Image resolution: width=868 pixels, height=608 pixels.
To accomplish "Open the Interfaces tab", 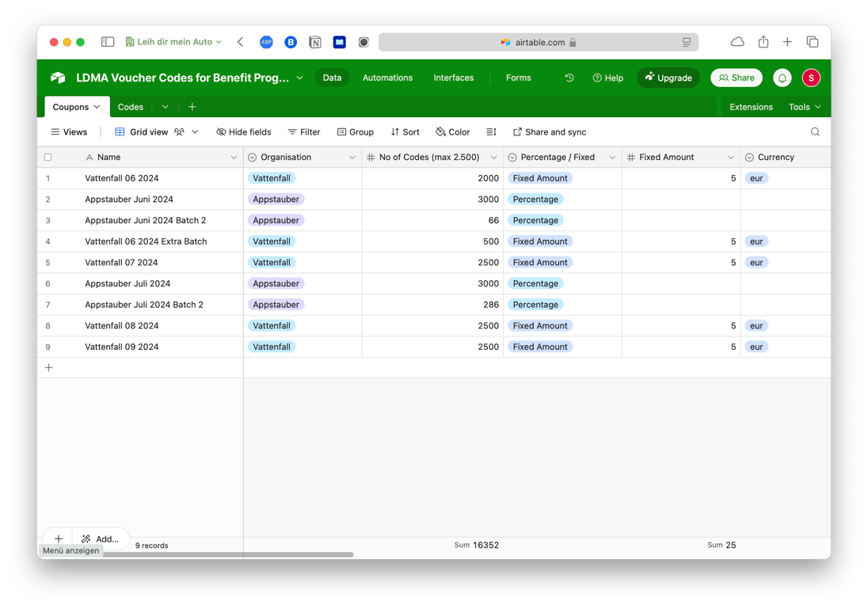I will 453,78.
